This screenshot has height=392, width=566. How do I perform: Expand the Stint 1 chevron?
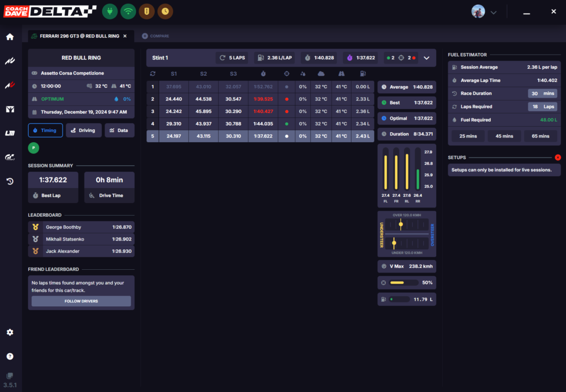(x=427, y=58)
